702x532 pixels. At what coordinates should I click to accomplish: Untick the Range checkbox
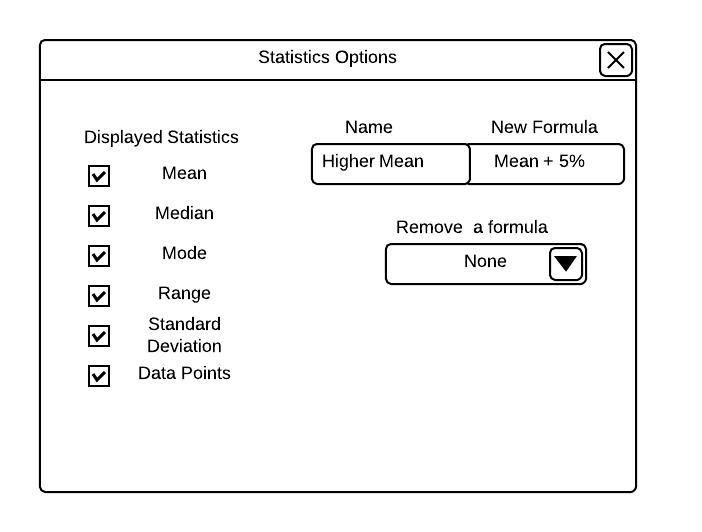(99, 296)
